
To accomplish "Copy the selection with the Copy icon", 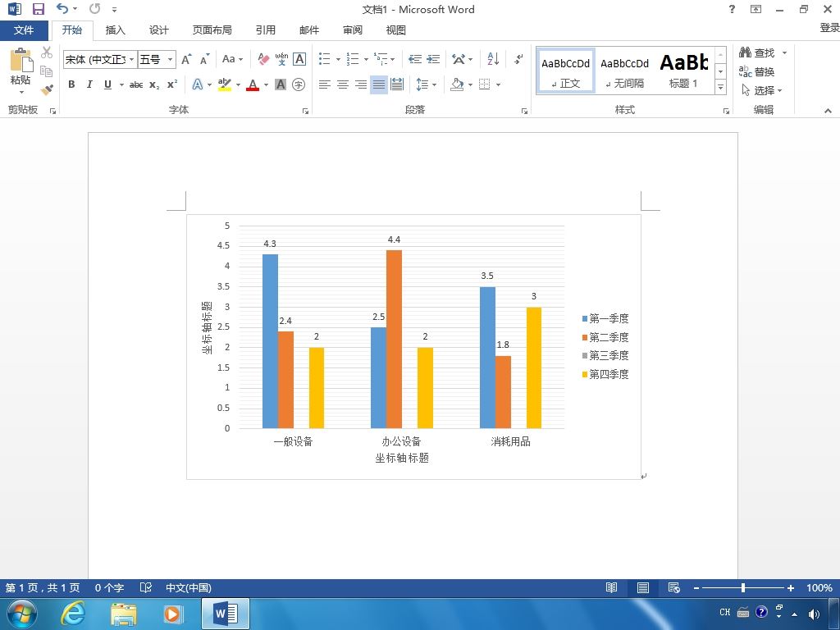I will coord(47,71).
